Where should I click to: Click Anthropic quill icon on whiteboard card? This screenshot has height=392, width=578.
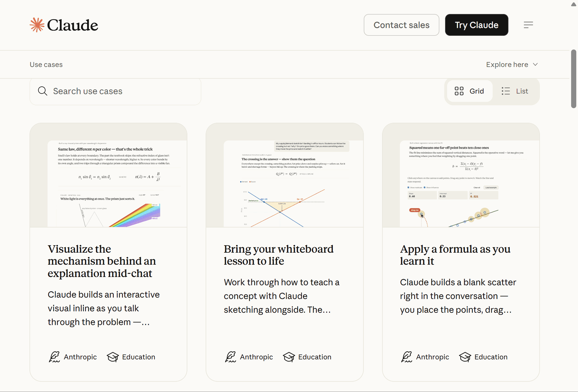[230, 357]
